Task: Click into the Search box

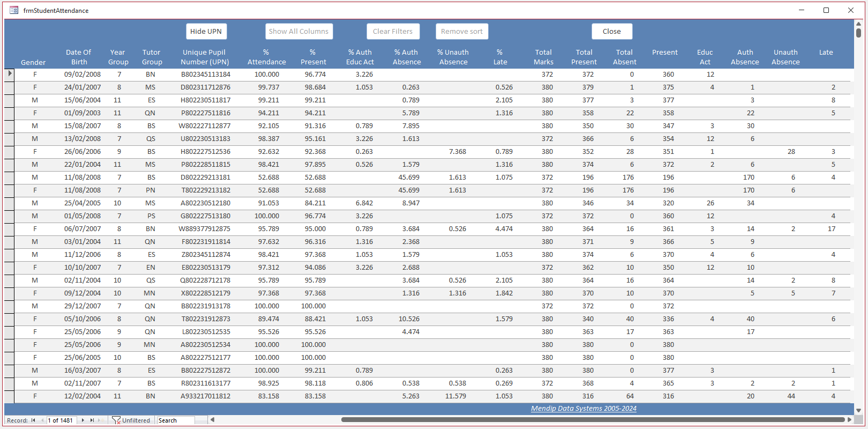Action: [175, 420]
